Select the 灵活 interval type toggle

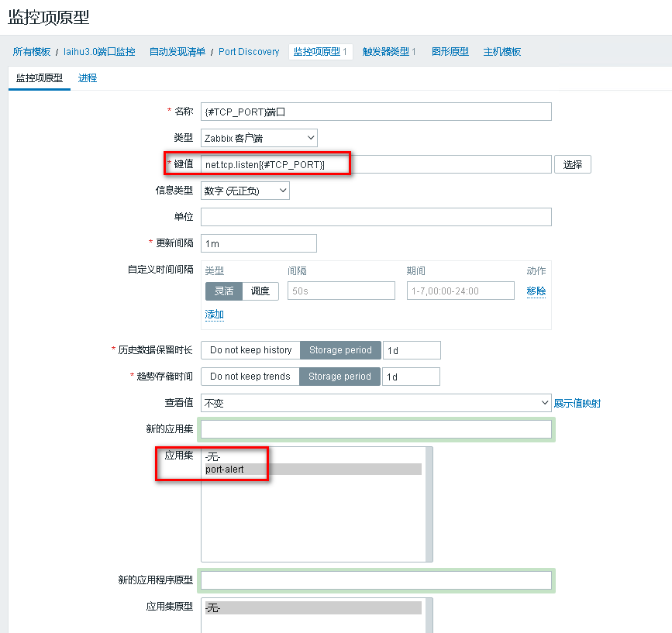point(223,291)
